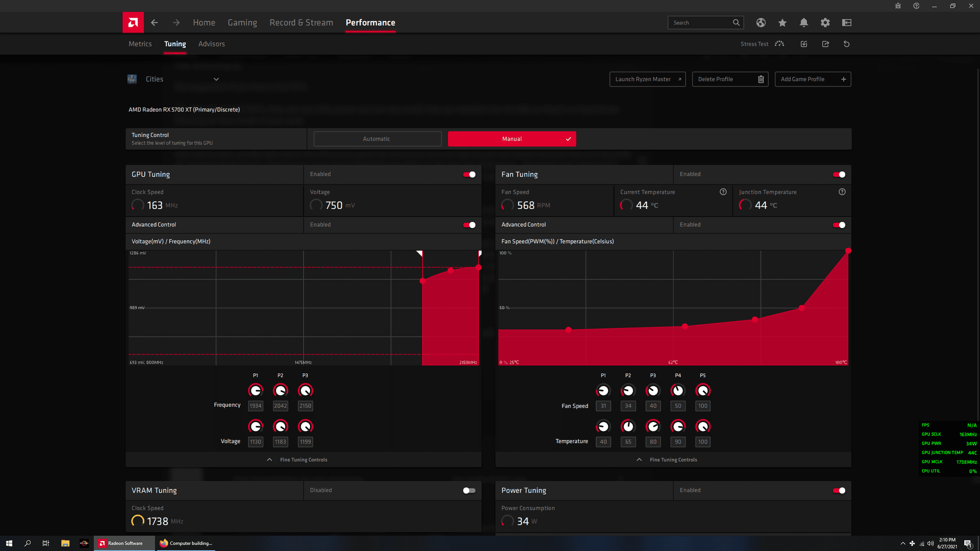Open Windows Start menu
980x551 pixels.
[x=9, y=543]
